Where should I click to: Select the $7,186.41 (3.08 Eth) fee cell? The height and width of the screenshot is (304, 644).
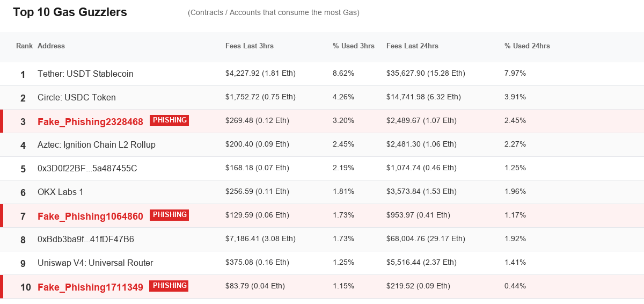click(260, 238)
